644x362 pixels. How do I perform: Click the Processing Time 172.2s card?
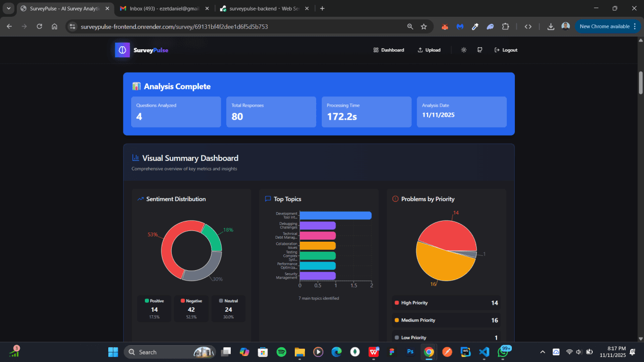click(x=366, y=112)
